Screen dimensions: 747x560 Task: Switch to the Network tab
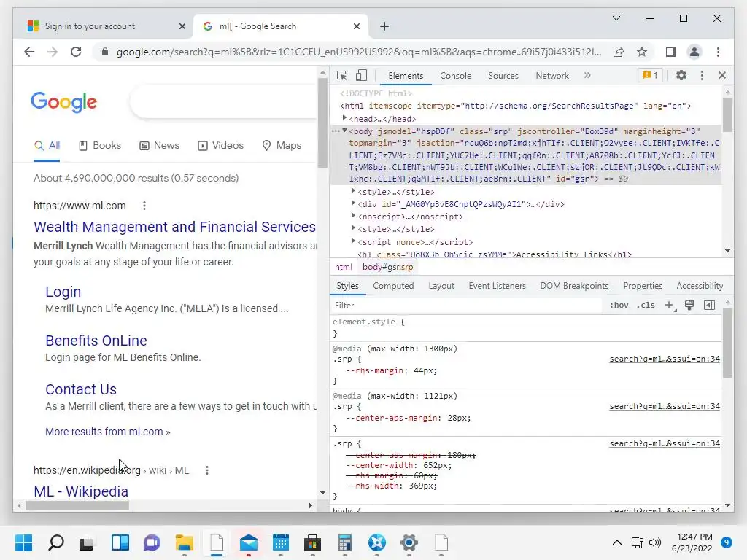click(x=552, y=76)
